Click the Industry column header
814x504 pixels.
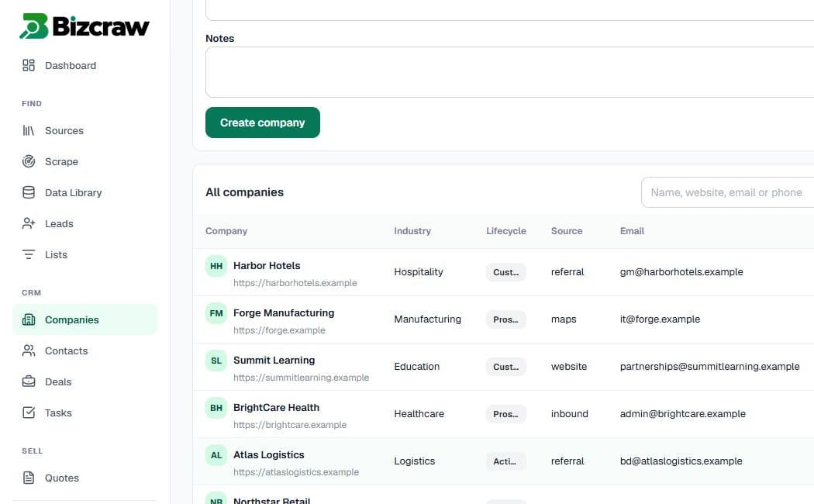(x=412, y=231)
